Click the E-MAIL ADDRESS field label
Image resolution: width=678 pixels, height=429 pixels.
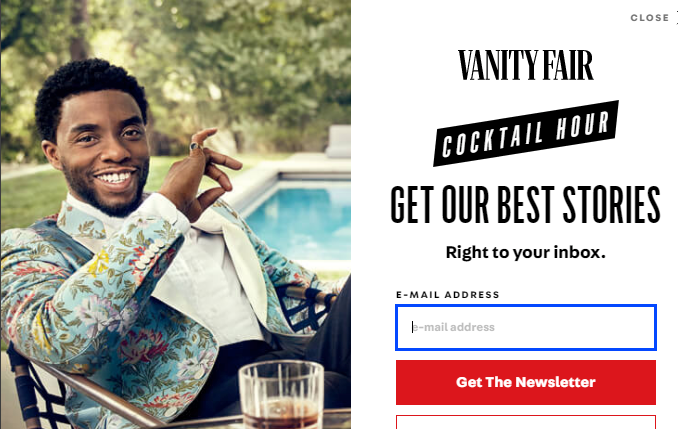coord(448,295)
